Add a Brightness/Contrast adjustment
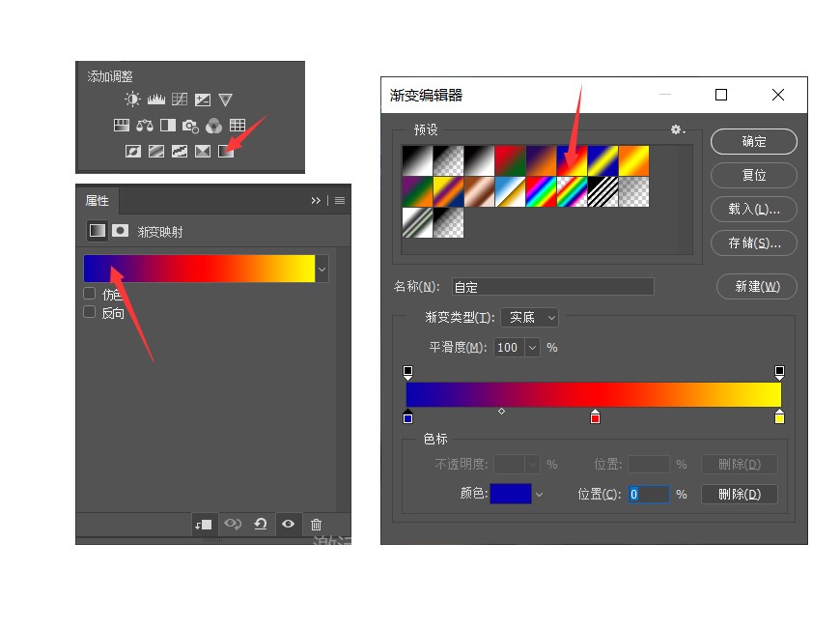 132,100
